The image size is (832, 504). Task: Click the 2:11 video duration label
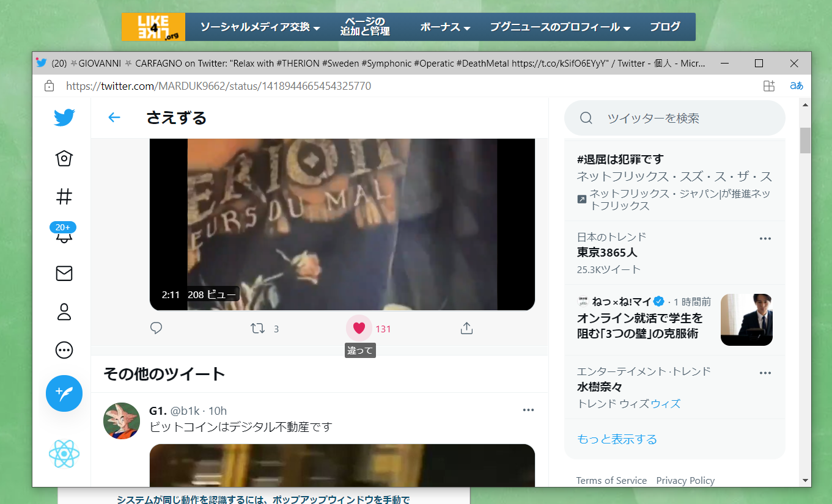171,294
